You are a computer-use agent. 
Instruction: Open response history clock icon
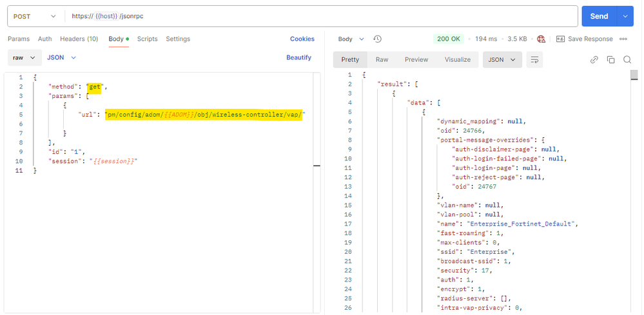point(378,39)
